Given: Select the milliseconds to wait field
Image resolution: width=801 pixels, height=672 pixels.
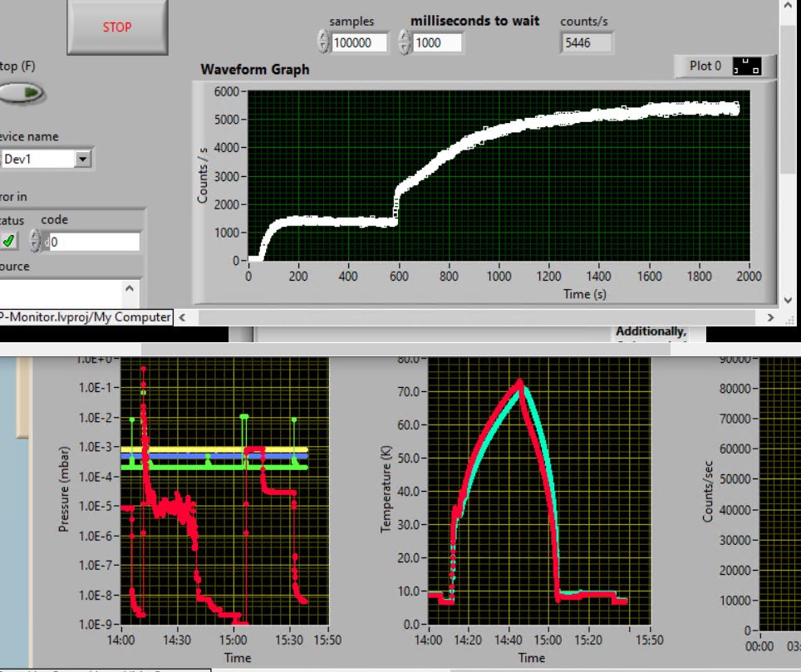Looking at the screenshot, I should coord(436,42).
